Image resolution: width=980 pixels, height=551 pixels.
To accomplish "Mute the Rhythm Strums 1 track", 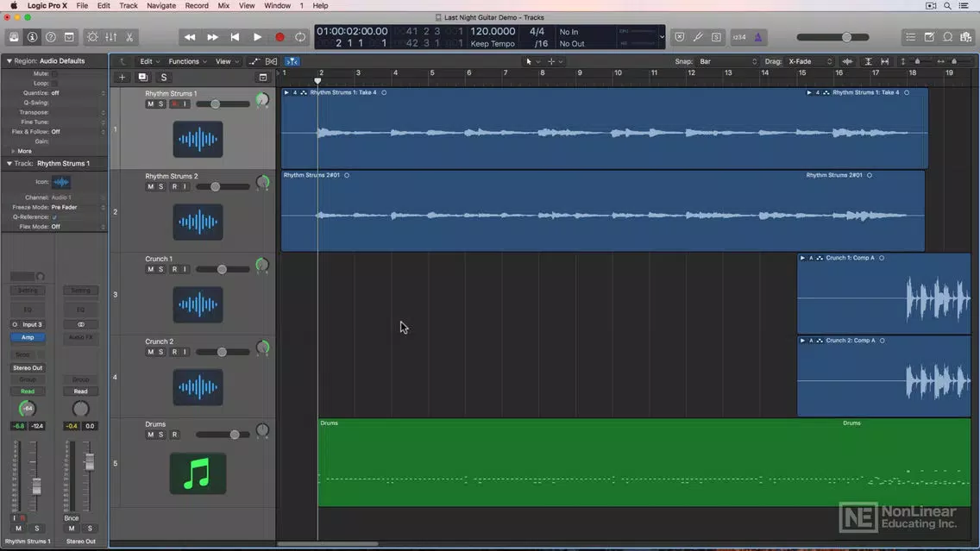I will (150, 104).
